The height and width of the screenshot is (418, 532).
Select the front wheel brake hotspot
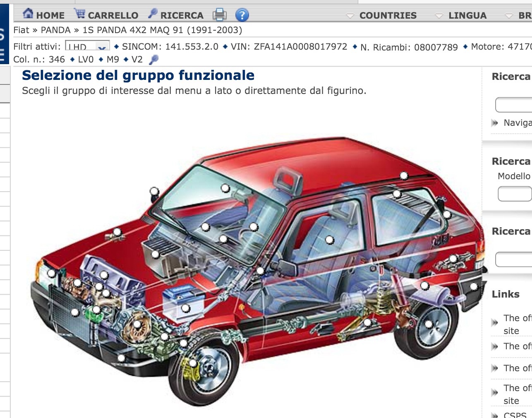pyautogui.click(x=192, y=363)
